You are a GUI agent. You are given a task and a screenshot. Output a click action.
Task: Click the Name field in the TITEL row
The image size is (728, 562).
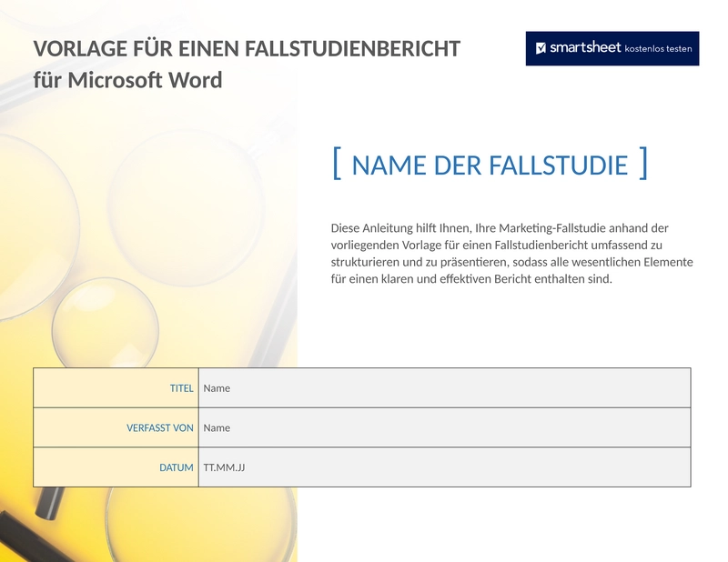[x=444, y=388]
